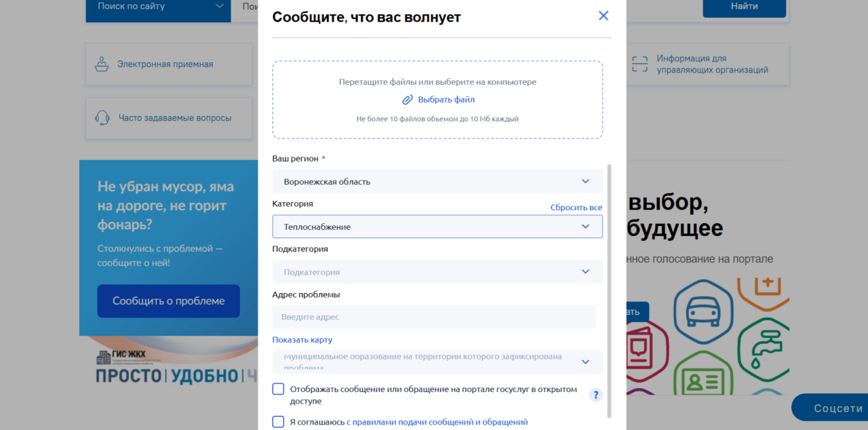868x430 pixels.
Task: Click the paperclip attach file icon
Action: click(x=408, y=100)
